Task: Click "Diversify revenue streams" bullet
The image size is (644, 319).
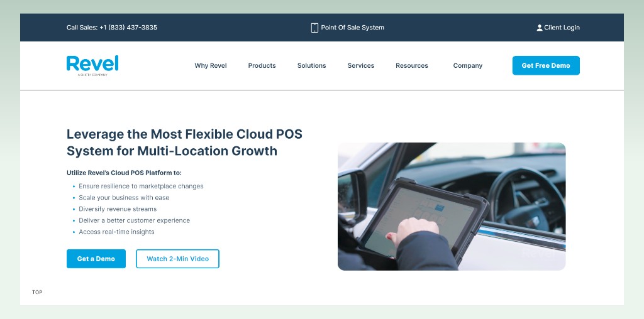Action: coord(118,209)
